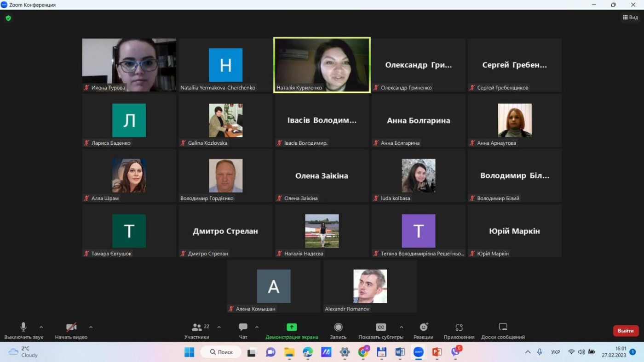Open the Реакции reactions menu

pyautogui.click(x=423, y=331)
